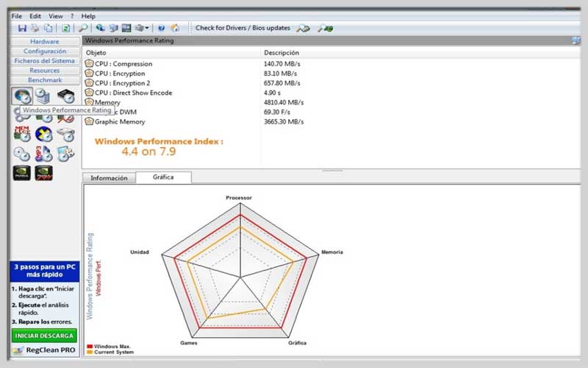The height and width of the screenshot is (368, 588).
Task: Click the RegClean PRO link
Action: click(44, 350)
